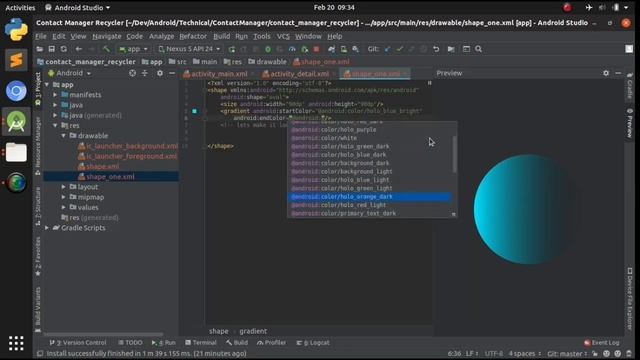Open the Profiler tool window
Viewport: 640px width, 360px height.
pyautogui.click(x=271, y=343)
